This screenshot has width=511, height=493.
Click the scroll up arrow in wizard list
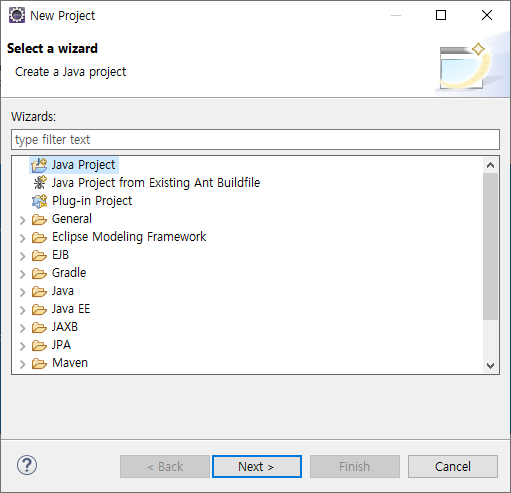(490, 165)
